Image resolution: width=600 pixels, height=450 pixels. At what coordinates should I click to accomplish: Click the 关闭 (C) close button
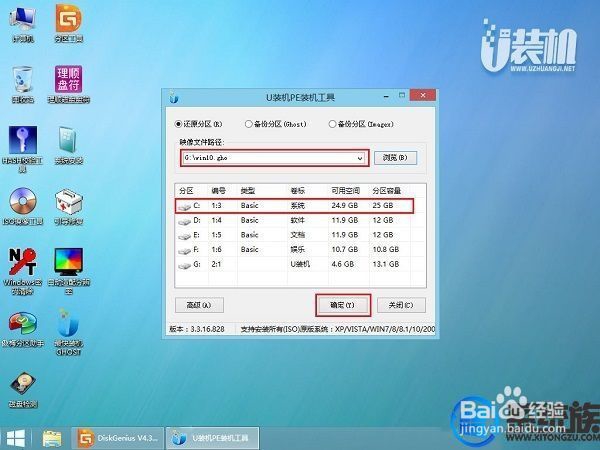(401, 305)
